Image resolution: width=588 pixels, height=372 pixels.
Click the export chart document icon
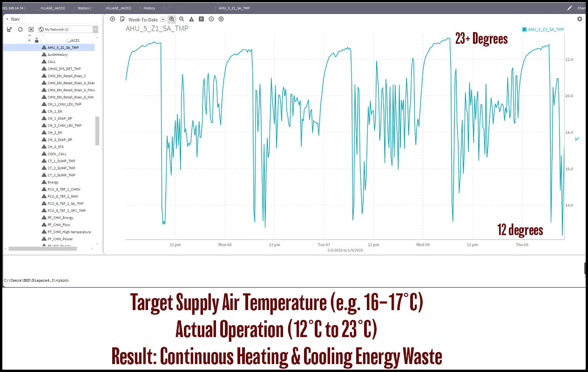(x=122, y=19)
